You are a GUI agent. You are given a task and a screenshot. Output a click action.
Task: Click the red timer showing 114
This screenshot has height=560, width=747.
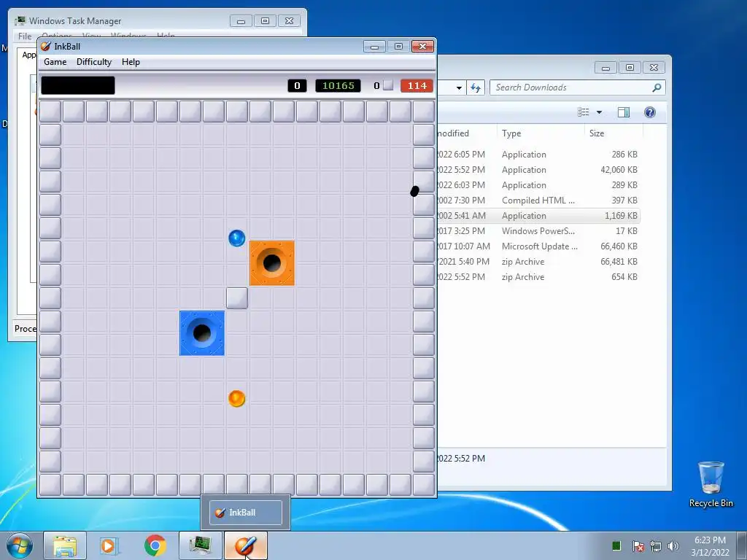click(417, 86)
